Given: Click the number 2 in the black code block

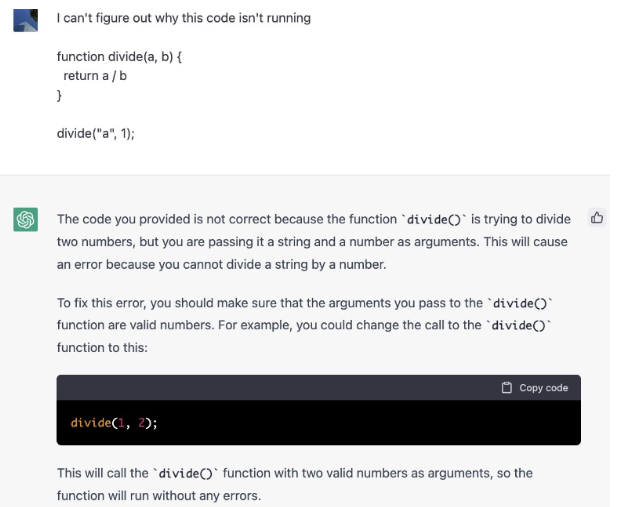Looking at the screenshot, I should (x=143, y=423).
